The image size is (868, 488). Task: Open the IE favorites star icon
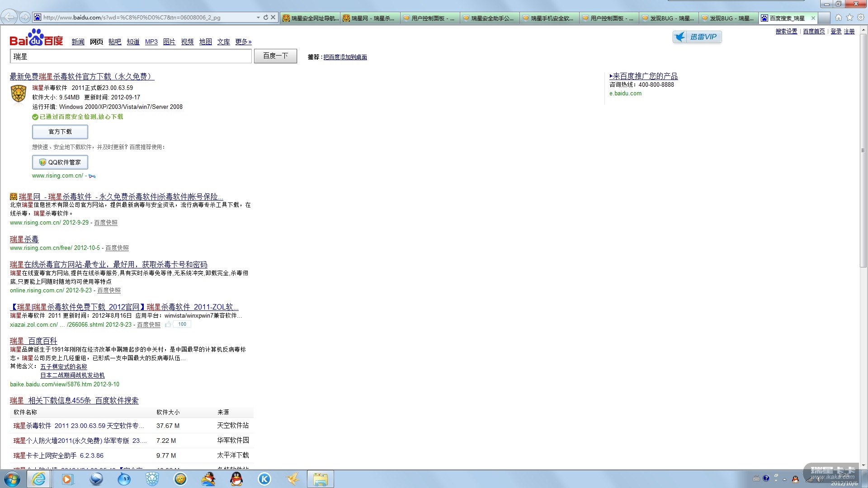coord(849,18)
